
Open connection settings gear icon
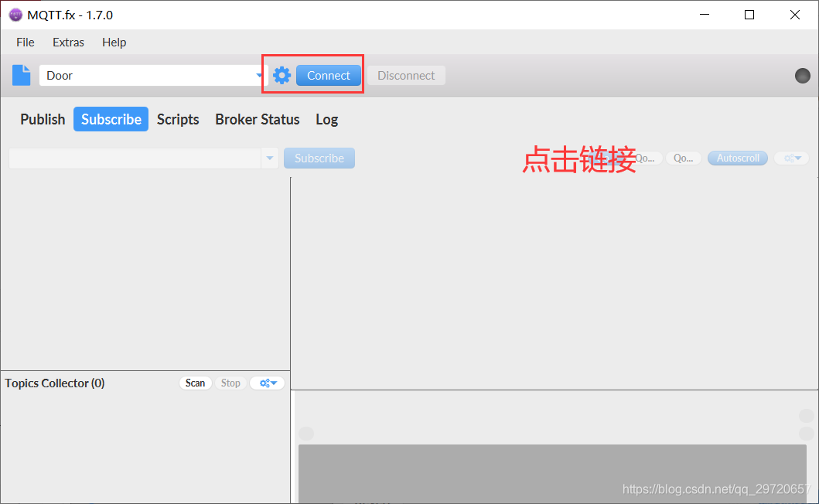click(282, 75)
